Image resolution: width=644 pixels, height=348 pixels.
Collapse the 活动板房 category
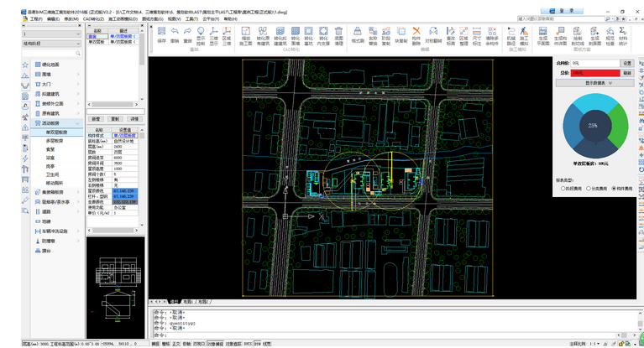pos(77,123)
